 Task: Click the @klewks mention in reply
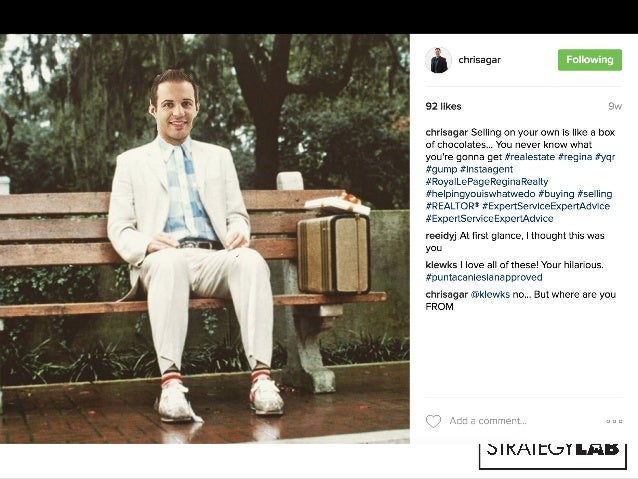coord(490,294)
